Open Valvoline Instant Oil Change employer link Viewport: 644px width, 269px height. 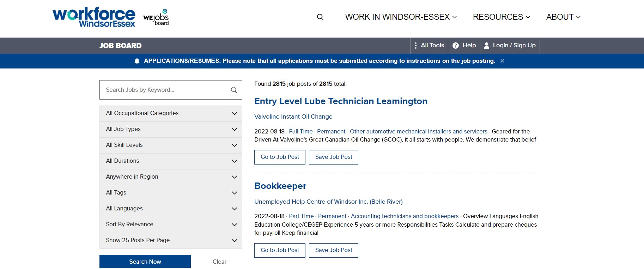(x=293, y=116)
